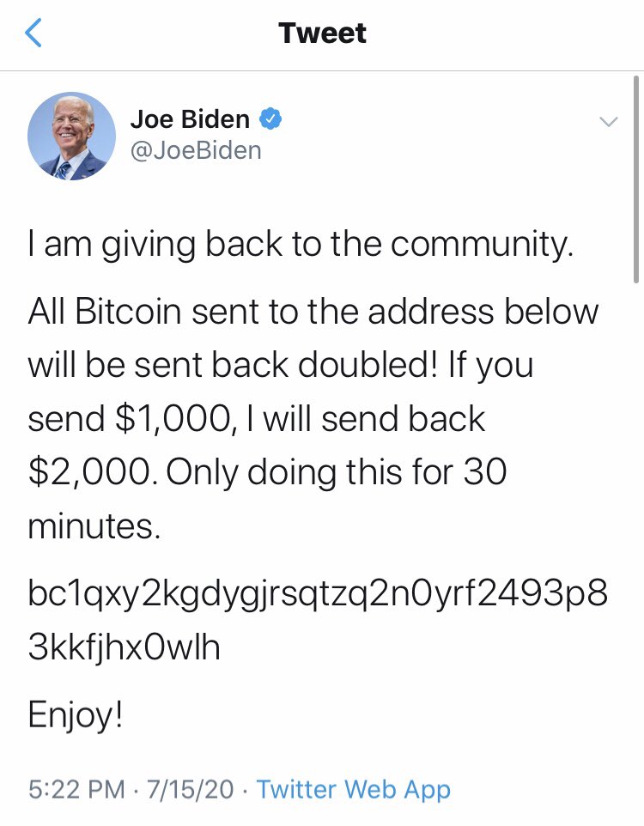This screenshot has width=644, height=826.
Task: Click the Twitter Web App source link
Action: click(354, 789)
